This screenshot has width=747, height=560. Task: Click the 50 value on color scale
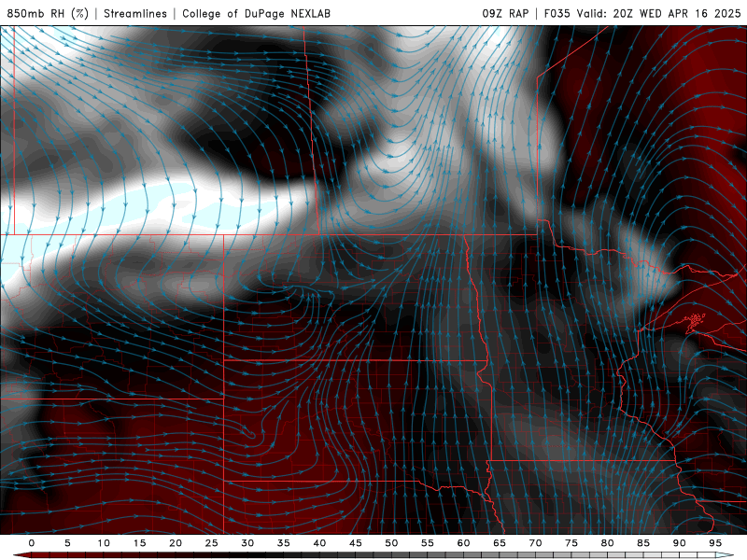(x=391, y=543)
